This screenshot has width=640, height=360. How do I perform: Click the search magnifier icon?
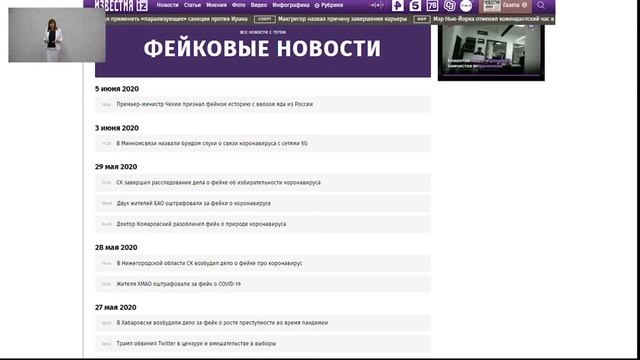pos(541,5)
